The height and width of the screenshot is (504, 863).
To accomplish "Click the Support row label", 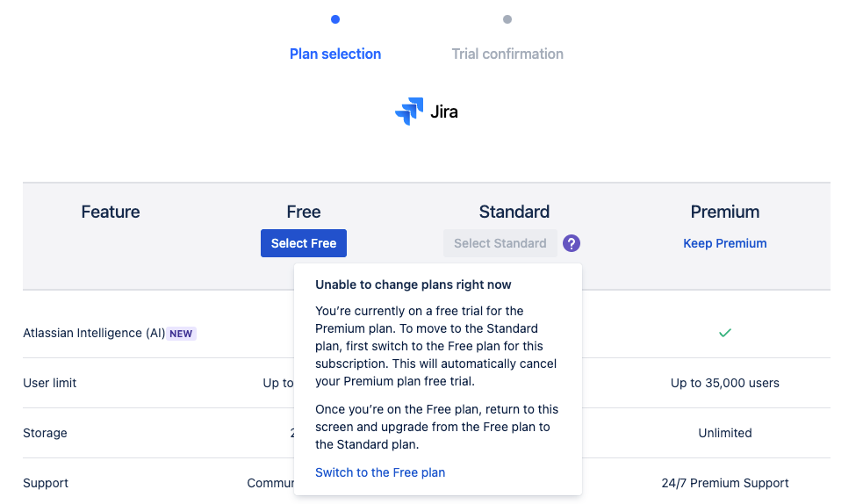I will tap(46, 483).
